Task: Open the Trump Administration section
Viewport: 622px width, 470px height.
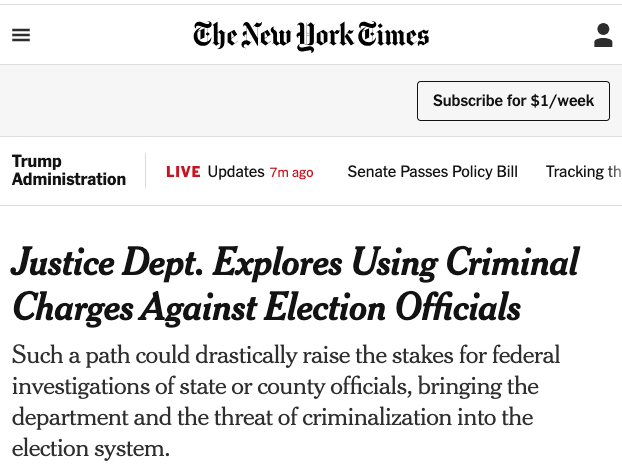Action: [69, 170]
